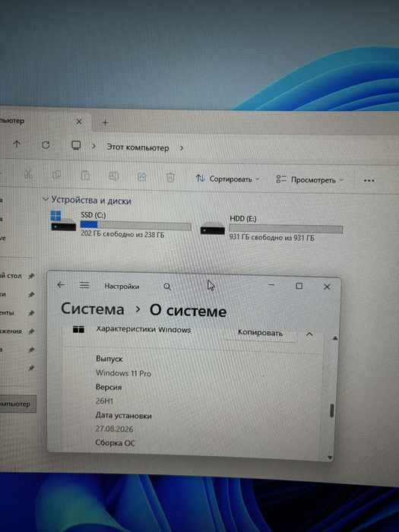Click the 'Настройки' window title
This screenshot has height=532, width=399.
coord(122,287)
